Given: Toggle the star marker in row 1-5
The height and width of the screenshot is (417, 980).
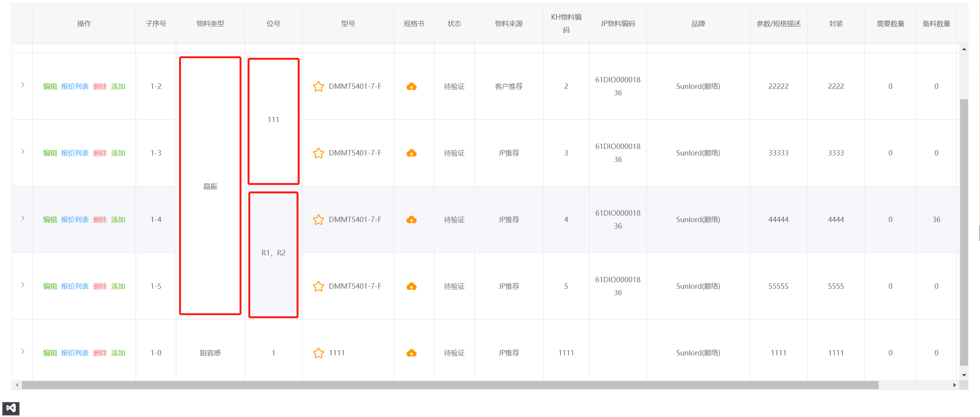Looking at the screenshot, I should (318, 286).
